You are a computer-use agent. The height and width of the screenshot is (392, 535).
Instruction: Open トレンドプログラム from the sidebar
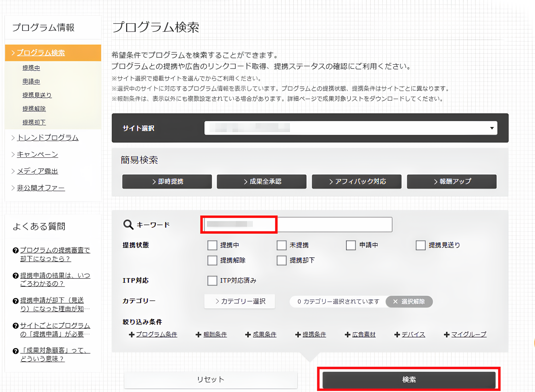click(x=48, y=138)
